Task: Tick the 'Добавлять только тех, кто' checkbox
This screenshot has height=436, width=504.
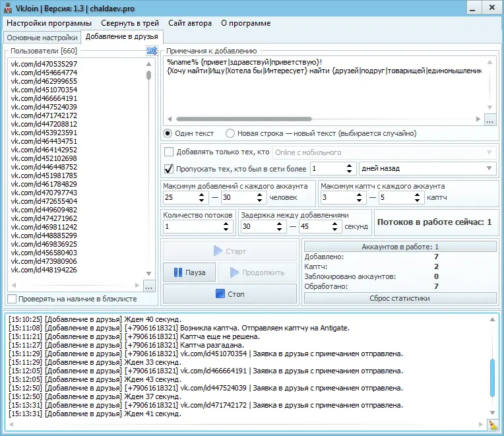Action: tap(169, 152)
